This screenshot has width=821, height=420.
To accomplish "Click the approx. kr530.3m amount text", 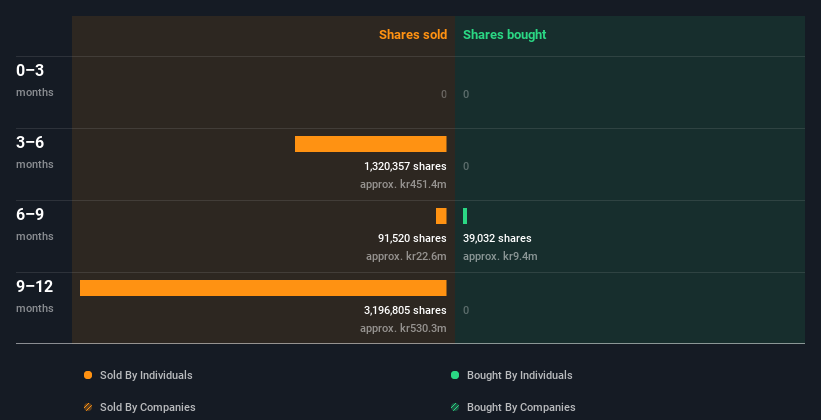I will point(403,328).
